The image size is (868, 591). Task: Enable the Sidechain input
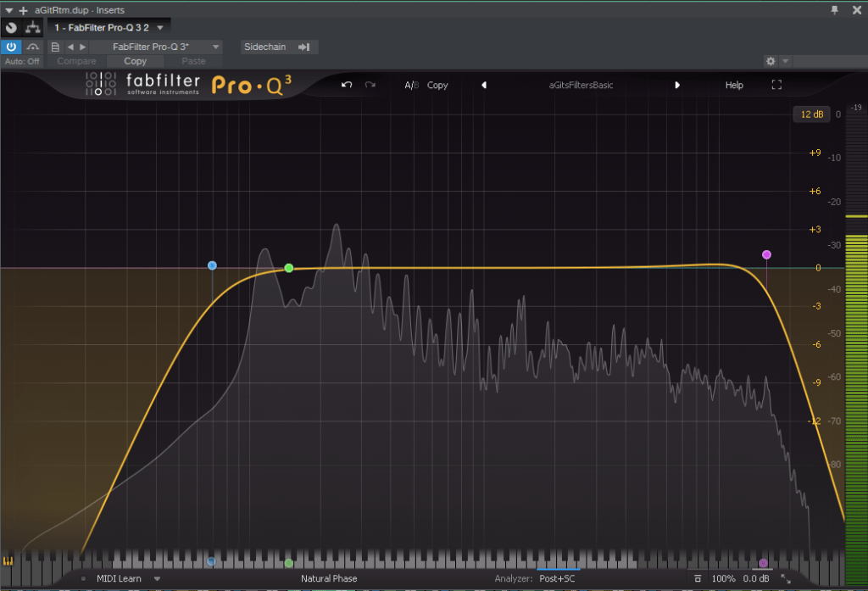pyautogui.click(x=280, y=47)
